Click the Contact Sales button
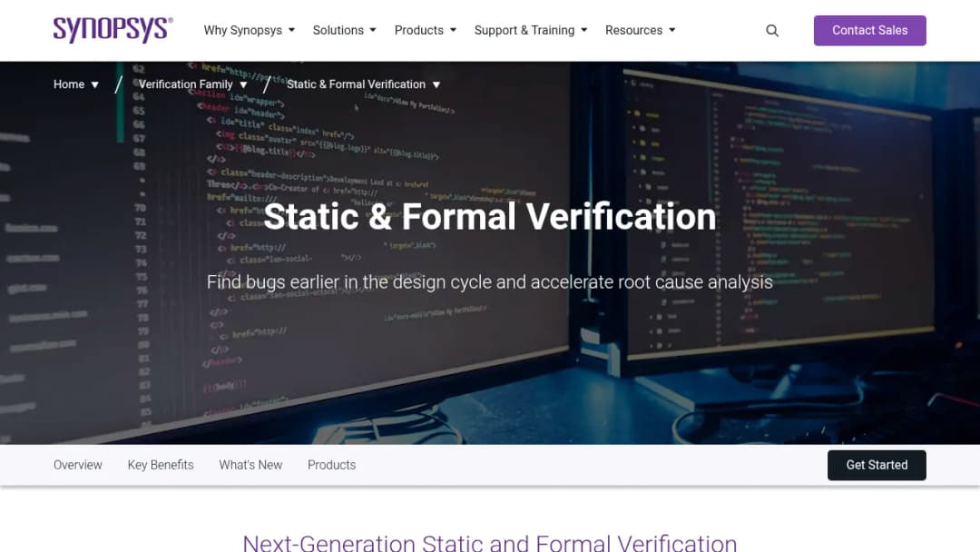 pyautogui.click(x=869, y=31)
